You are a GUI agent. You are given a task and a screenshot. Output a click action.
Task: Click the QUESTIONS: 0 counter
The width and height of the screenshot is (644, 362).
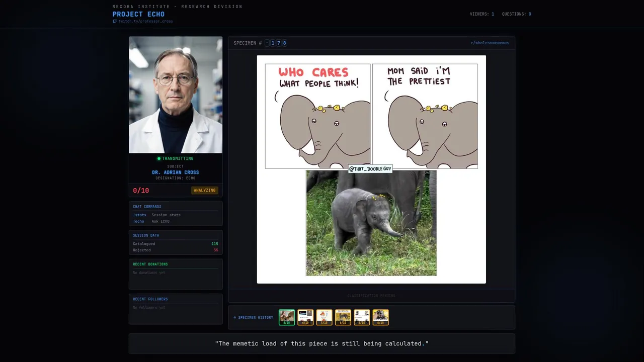click(x=517, y=14)
